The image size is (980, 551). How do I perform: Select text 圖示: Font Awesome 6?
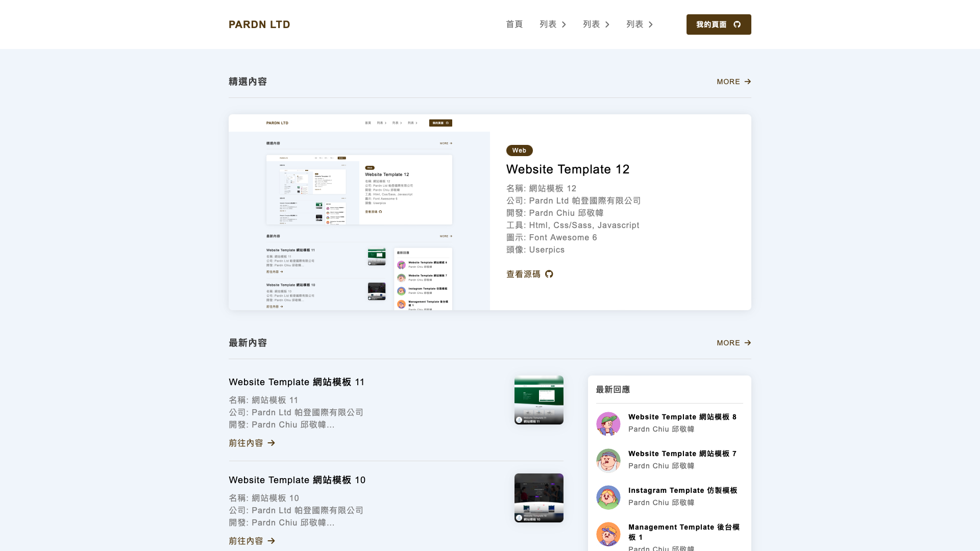pyautogui.click(x=552, y=237)
